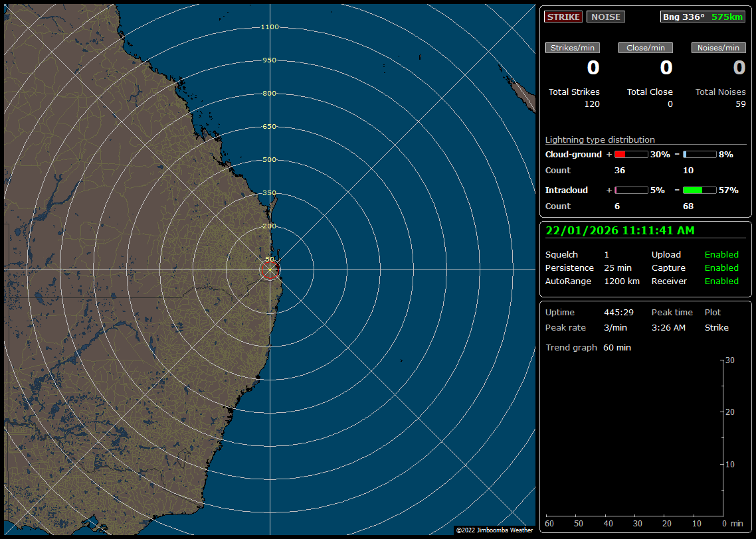Click the Total Noises value 59
Image resolution: width=756 pixels, height=539 pixels.
click(x=741, y=104)
